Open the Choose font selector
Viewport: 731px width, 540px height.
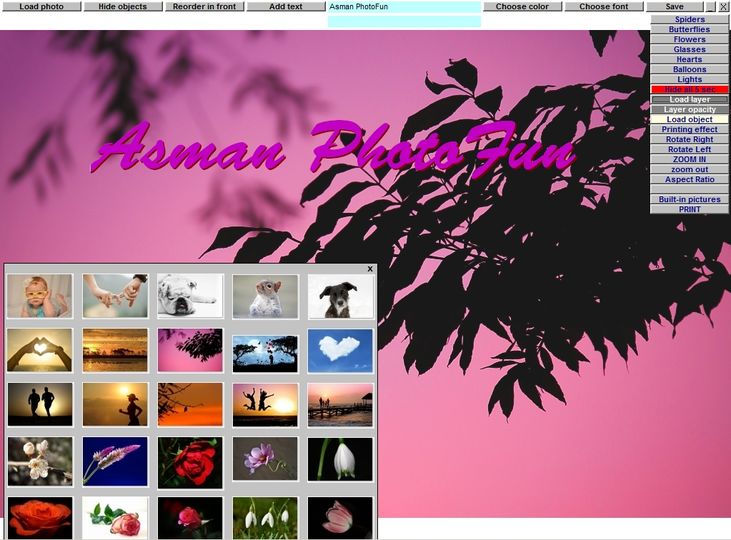click(603, 7)
